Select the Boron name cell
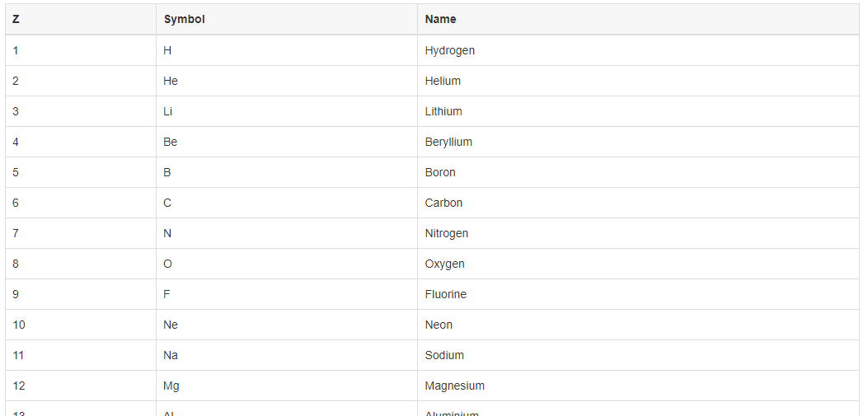 tap(440, 172)
